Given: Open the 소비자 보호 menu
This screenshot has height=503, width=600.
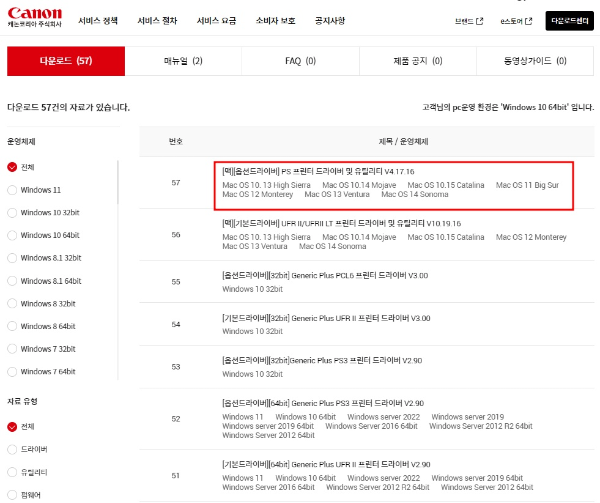Looking at the screenshot, I should pyautogui.click(x=276, y=21).
